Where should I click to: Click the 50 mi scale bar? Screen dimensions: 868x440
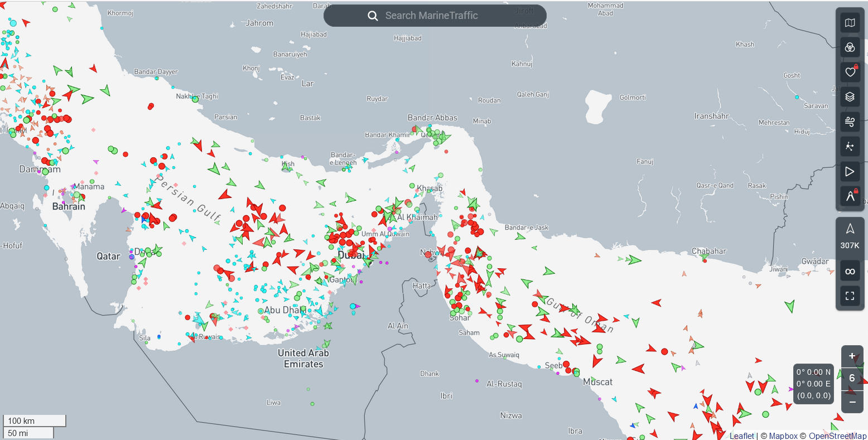(x=28, y=432)
